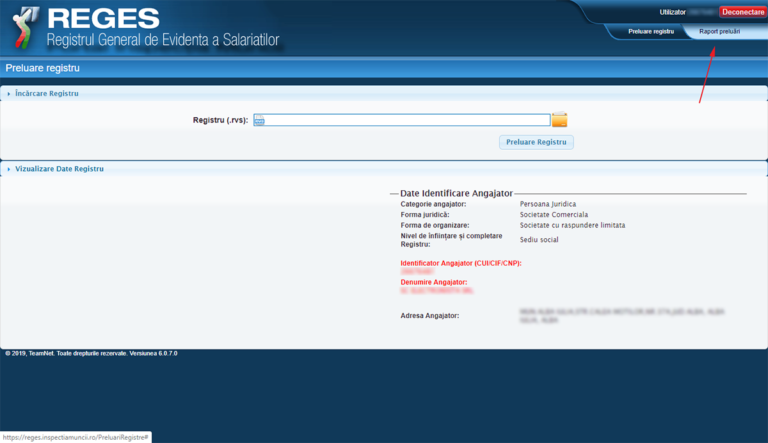Click the Vizualizare Date Registru section title
The height and width of the screenshot is (443, 768).
pos(59,169)
